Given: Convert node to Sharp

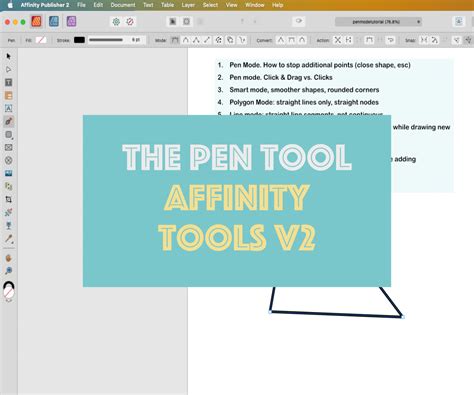Looking at the screenshot, I should pos(281,40).
